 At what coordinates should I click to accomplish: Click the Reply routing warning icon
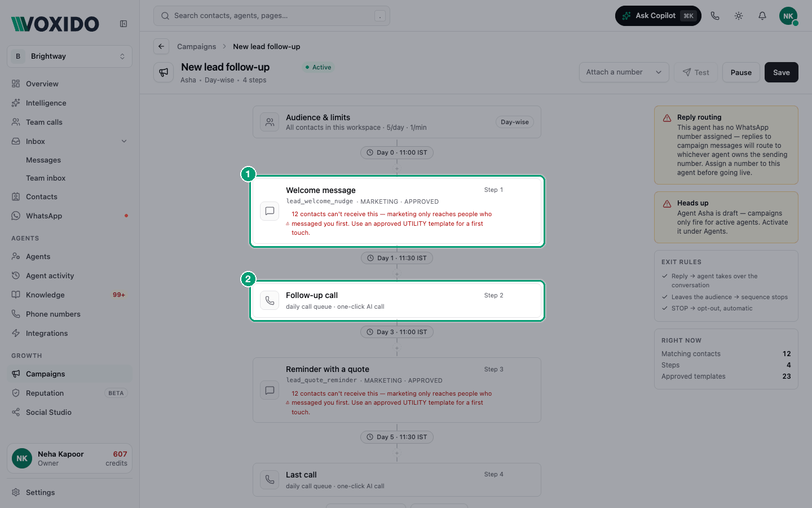pyautogui.click(x=667, y=118)
